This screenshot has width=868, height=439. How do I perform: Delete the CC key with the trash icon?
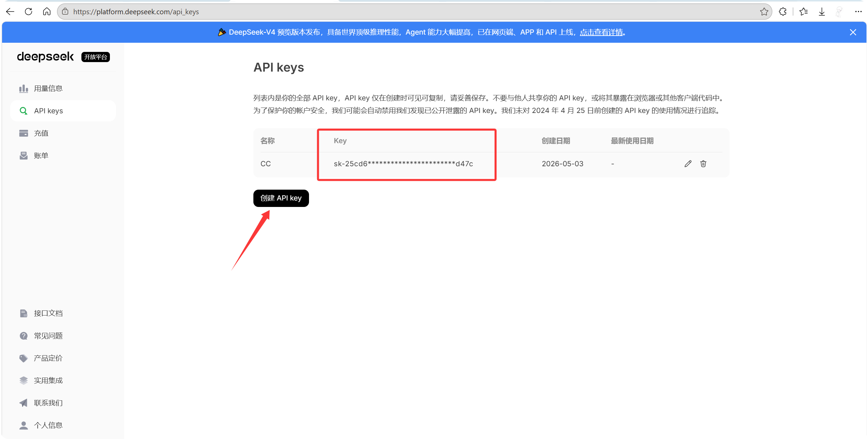pyautogui.click(x=703, y=164)
